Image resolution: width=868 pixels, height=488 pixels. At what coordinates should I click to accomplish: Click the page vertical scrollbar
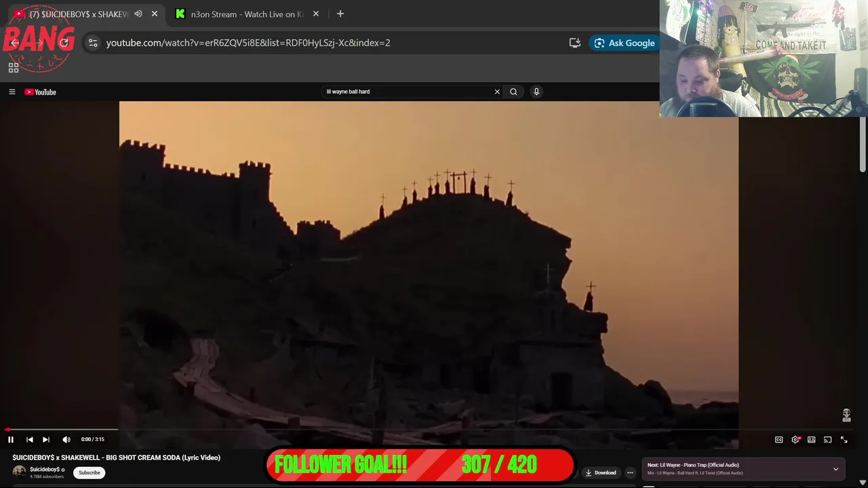[863, 146]
